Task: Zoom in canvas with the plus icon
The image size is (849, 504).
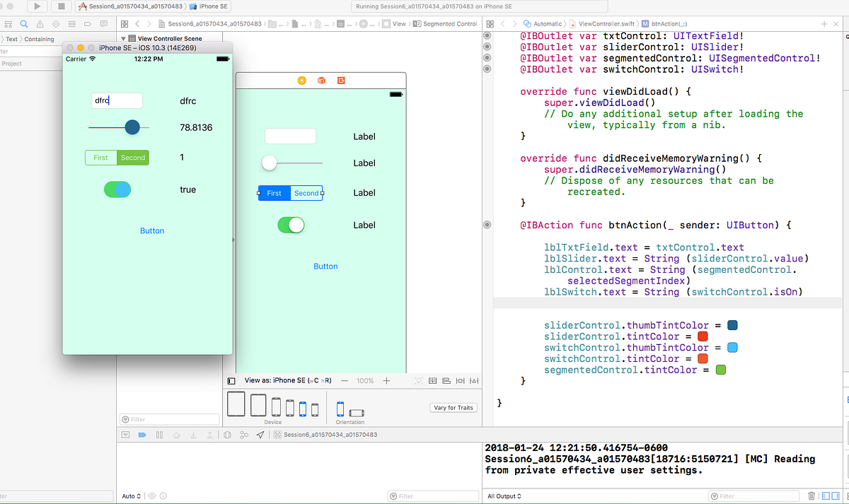Action: pyautogui.click(x=386, y=380)
